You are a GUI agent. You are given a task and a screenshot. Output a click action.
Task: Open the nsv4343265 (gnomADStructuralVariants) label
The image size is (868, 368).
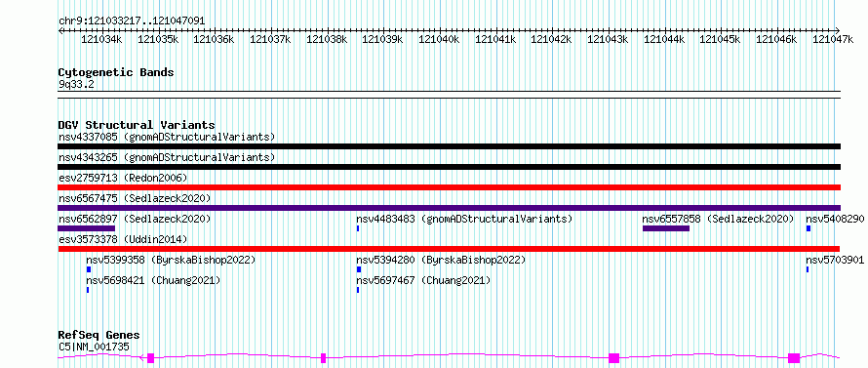click(x=167, y=157)
